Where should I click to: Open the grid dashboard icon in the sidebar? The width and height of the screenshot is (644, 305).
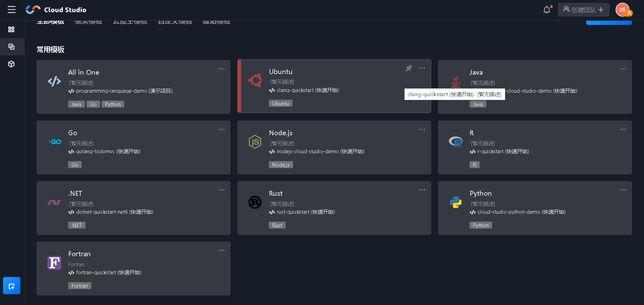(11, 29)
